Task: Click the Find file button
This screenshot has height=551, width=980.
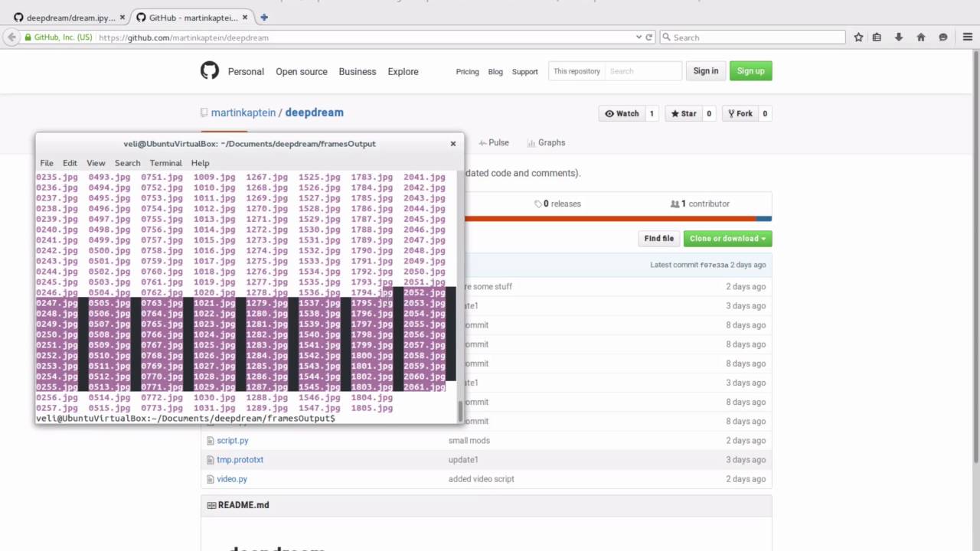Action: (x=658, y=238)
